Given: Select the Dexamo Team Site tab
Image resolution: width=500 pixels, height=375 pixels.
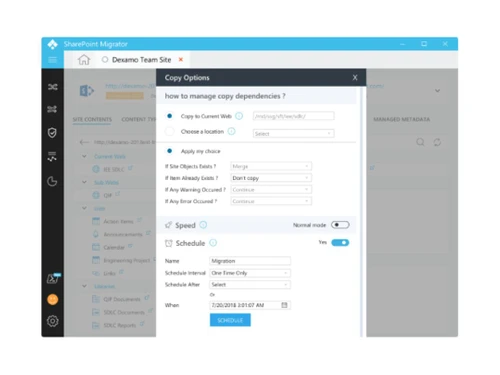Looking at the screenshot, I should (x=141, y=60).
